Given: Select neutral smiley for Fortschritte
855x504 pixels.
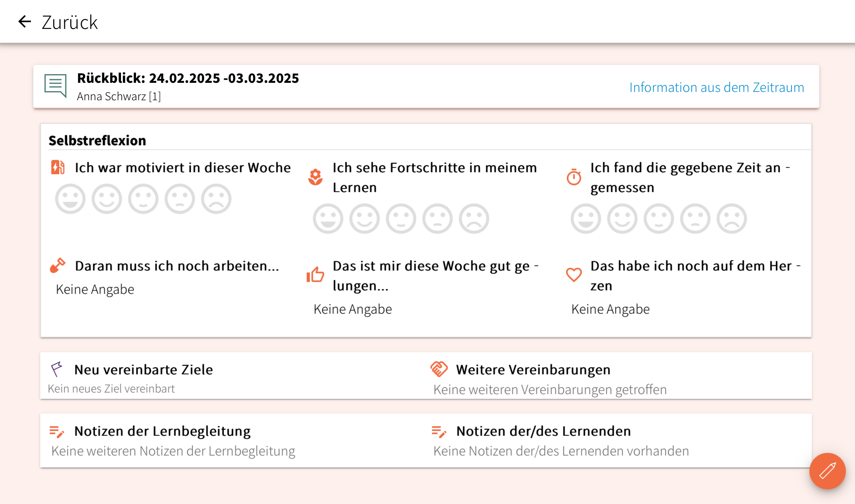Looking at the screenshot, I should pyautogui.click(x=401, y=219).
